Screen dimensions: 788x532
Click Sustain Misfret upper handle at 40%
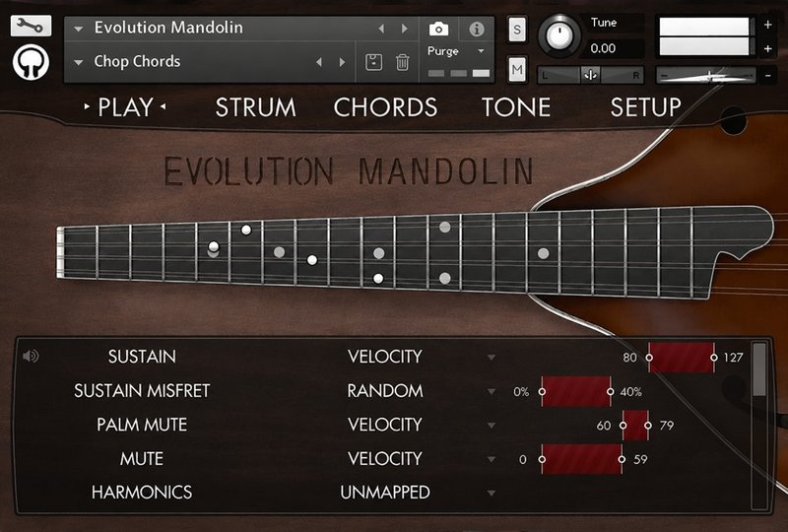(x=610, y=391)
